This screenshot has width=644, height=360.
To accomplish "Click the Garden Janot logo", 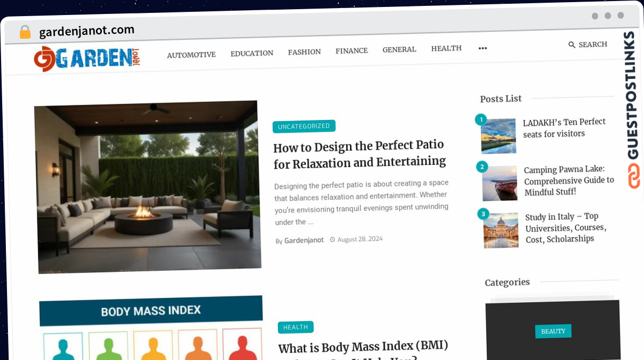I will tap(87, 59).
